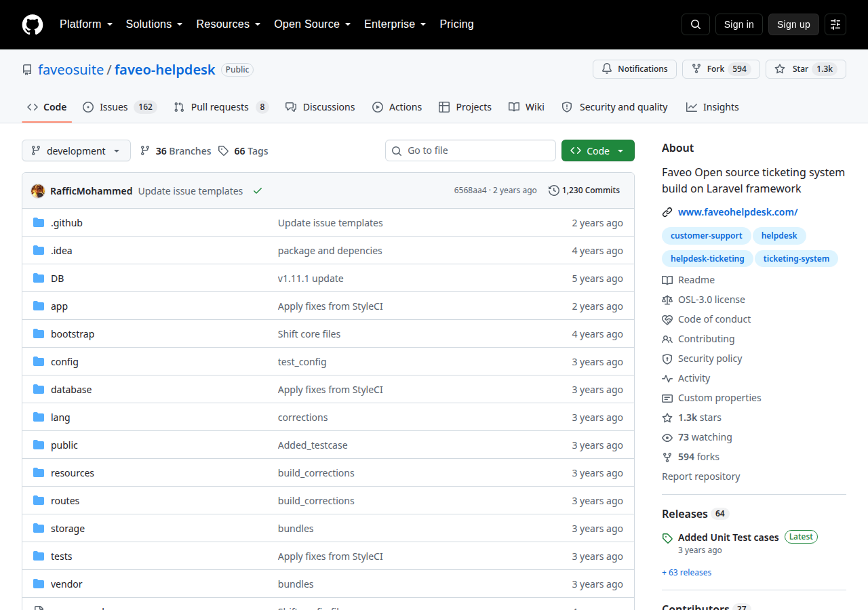Click the Notifications bell button

coord(635,69)
